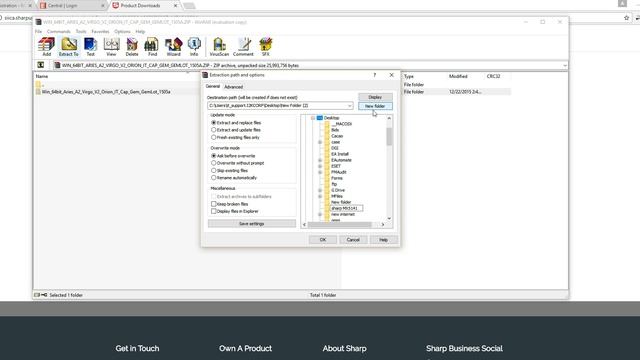Viewport: 640px width, 360px height.
Task: Expand the G Drive folder node
Action: pyautogui.click(x=320, y=190)
